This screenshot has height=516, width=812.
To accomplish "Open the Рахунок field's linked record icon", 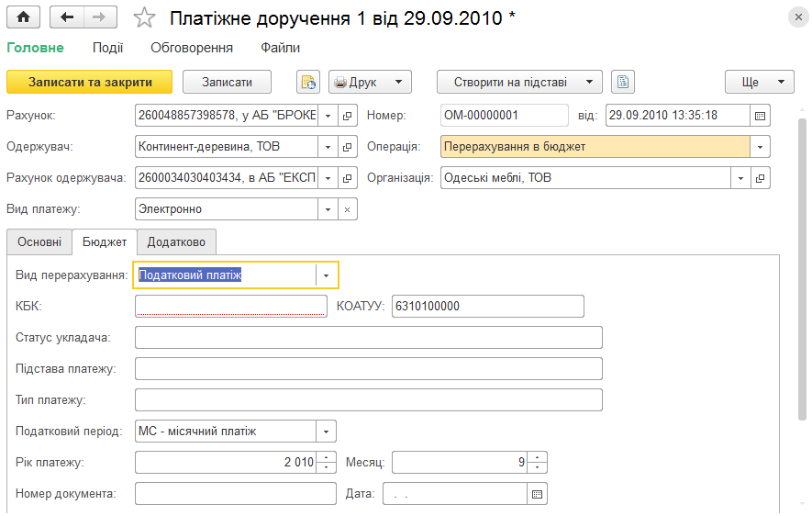I will coord(348,116).
